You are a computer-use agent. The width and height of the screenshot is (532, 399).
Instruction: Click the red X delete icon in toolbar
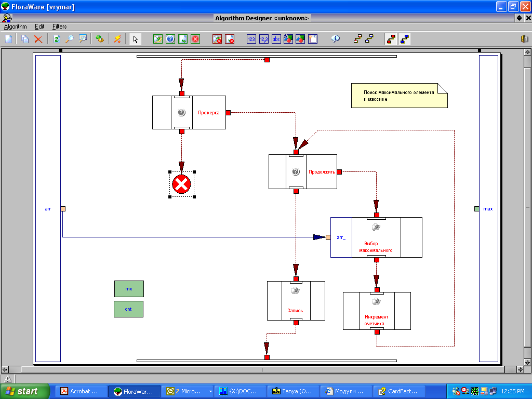[x=38, y=39]
